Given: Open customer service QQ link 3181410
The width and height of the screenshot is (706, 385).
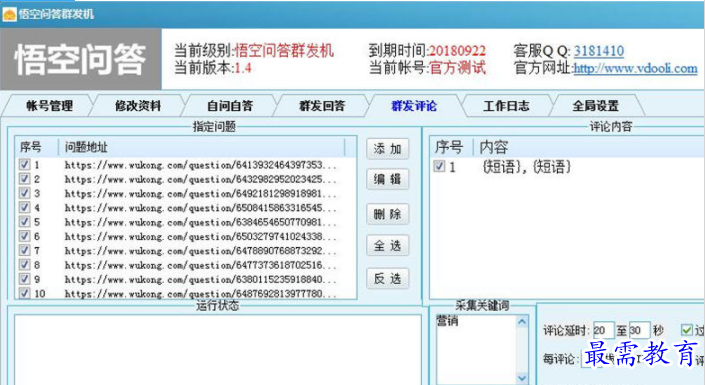Looking at the screenshot, I should click(x=598, y=51).
